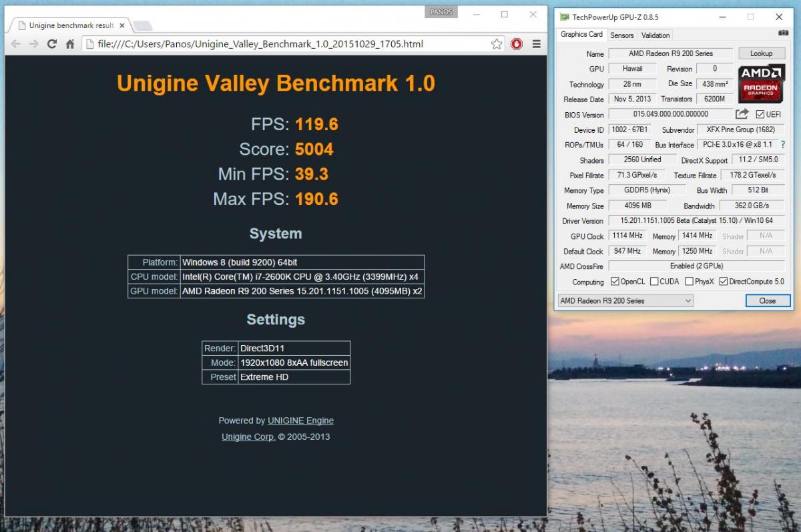Screen dimensions: 801x532
Task: Click the Render cell Direct3D11
Action: 294,348
